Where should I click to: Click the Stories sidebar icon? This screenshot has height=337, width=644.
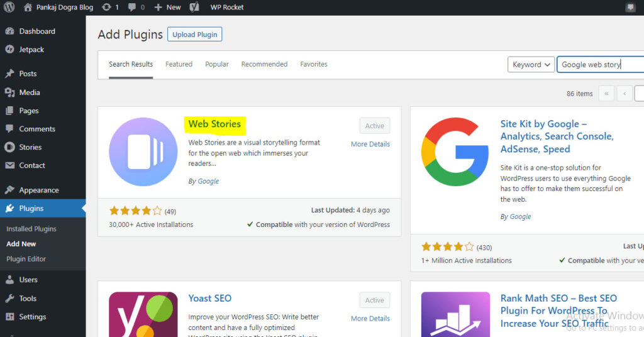click(x=10, y=147)
